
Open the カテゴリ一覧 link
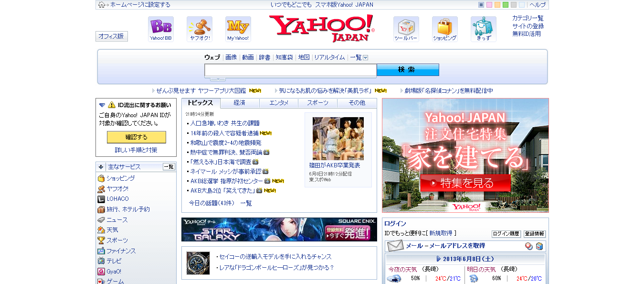(528, 18)
